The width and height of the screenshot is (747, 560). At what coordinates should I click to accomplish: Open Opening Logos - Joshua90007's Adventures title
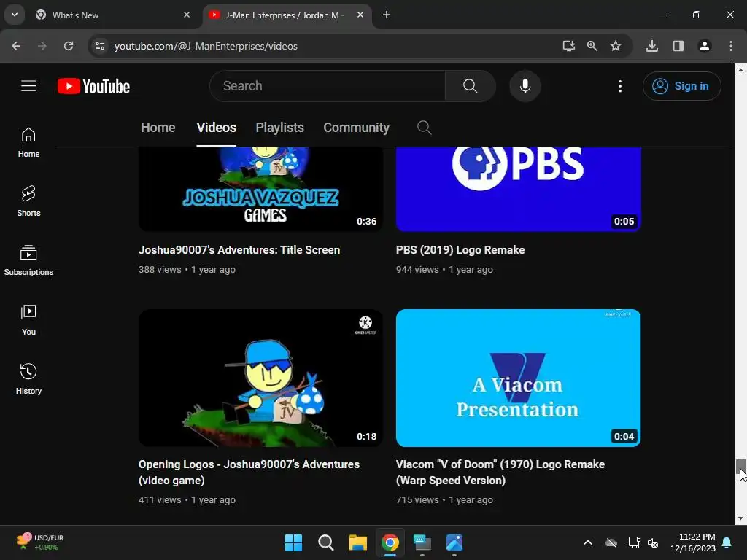click(249, 472)
